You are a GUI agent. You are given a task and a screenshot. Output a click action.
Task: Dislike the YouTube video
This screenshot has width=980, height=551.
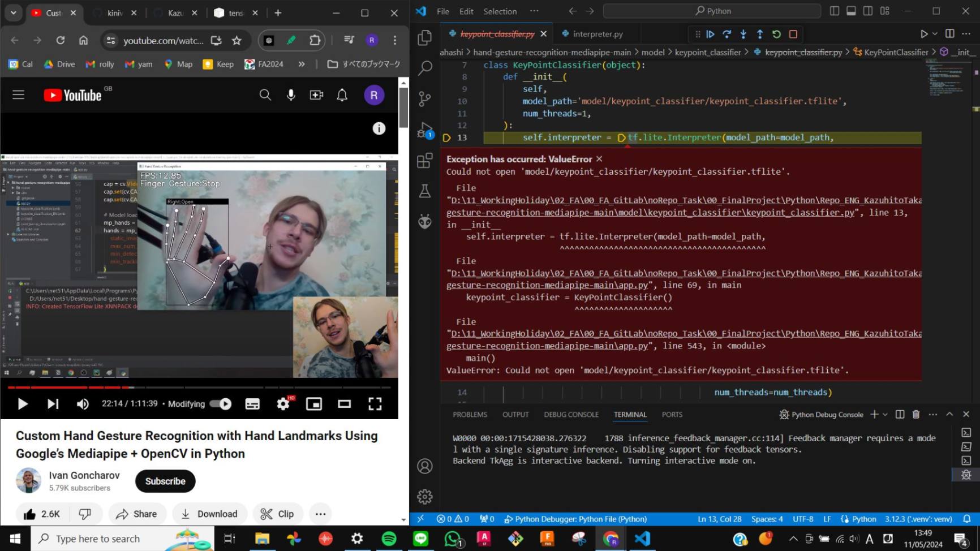[x=85, y=514]
